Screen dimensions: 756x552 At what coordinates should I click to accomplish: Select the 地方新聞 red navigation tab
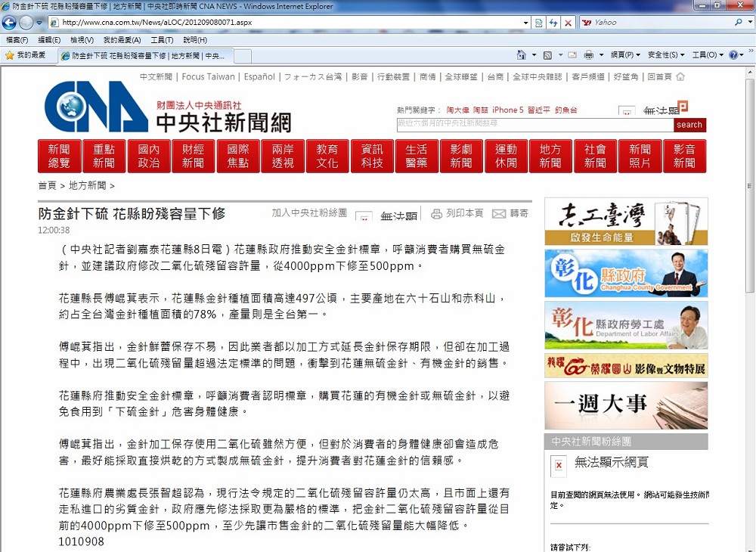[550, 156]
